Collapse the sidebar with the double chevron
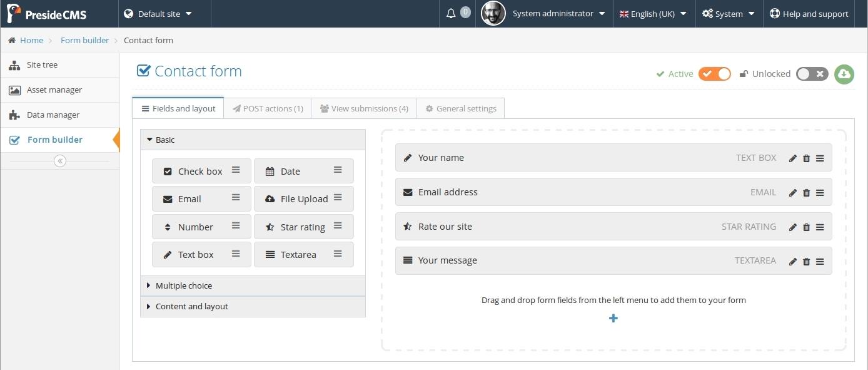Screen dimensions: 868x370 point(60,161)
